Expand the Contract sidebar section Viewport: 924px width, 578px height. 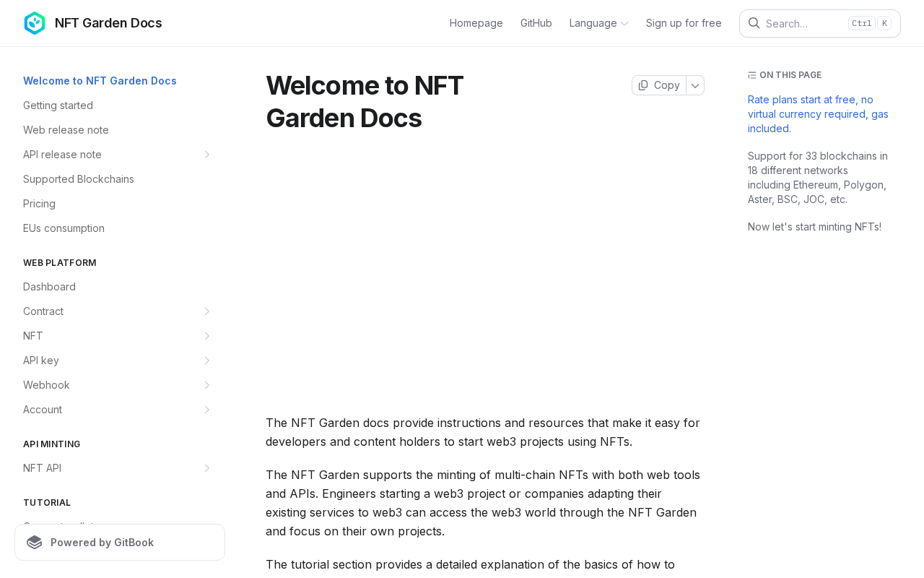tap(206, 311)
